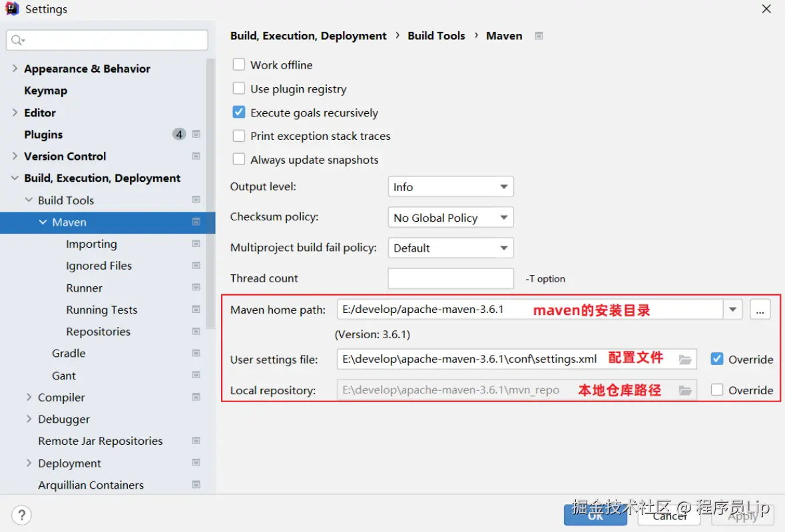Select Arquillian Containers item
Viewport: 785px width, 532px height.
tap(91, 485)
